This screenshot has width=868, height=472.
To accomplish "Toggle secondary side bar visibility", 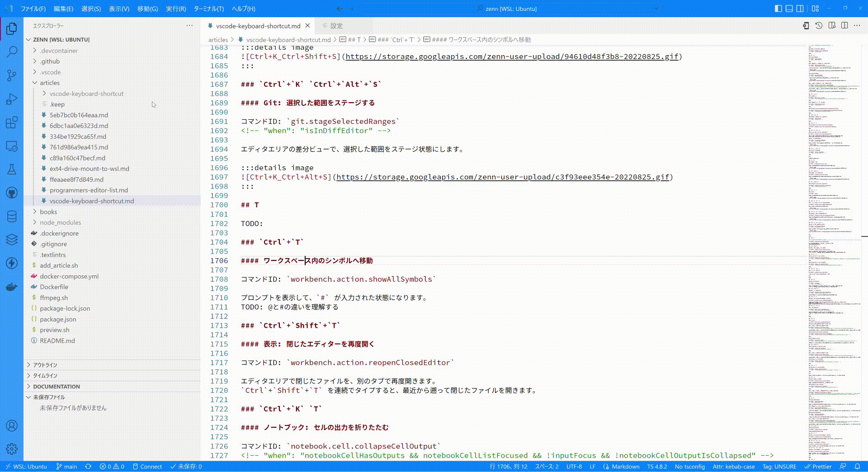I will [800, 9].
